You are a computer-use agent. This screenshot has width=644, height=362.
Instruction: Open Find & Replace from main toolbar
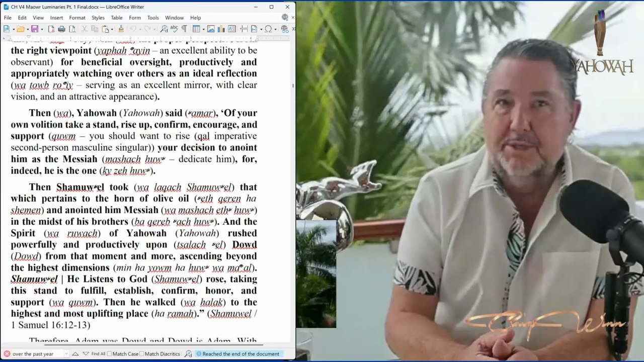tap(164, 29)
